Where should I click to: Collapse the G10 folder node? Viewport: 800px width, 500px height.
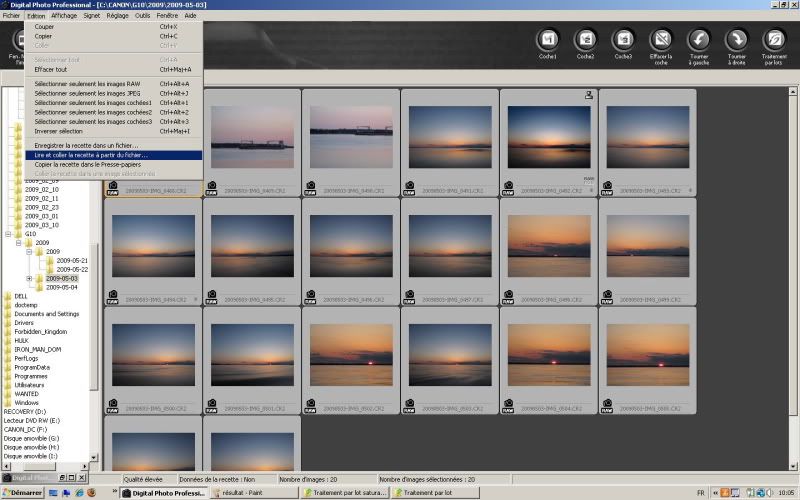[8, 234]
